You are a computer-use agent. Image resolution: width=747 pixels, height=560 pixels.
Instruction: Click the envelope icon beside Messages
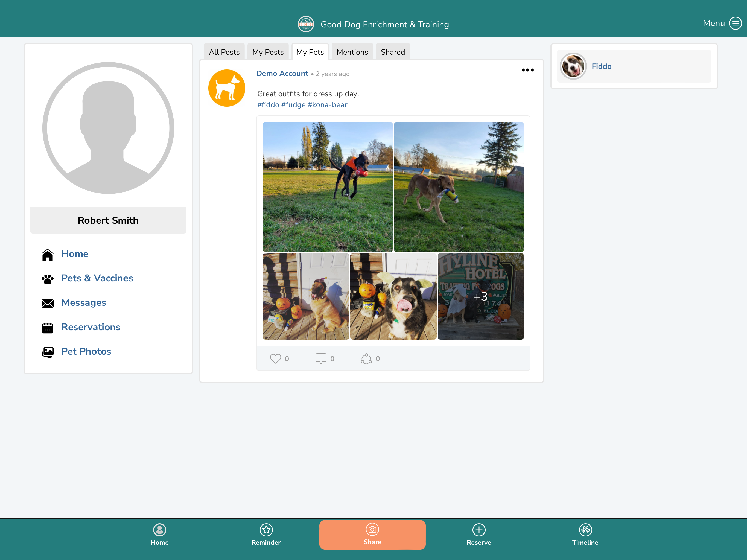click(x=47, y=303)
